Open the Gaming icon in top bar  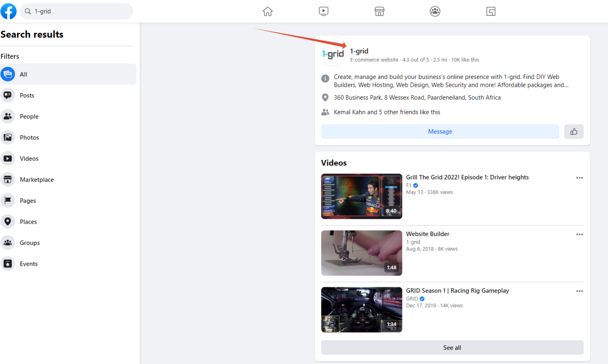pos(491,11)
